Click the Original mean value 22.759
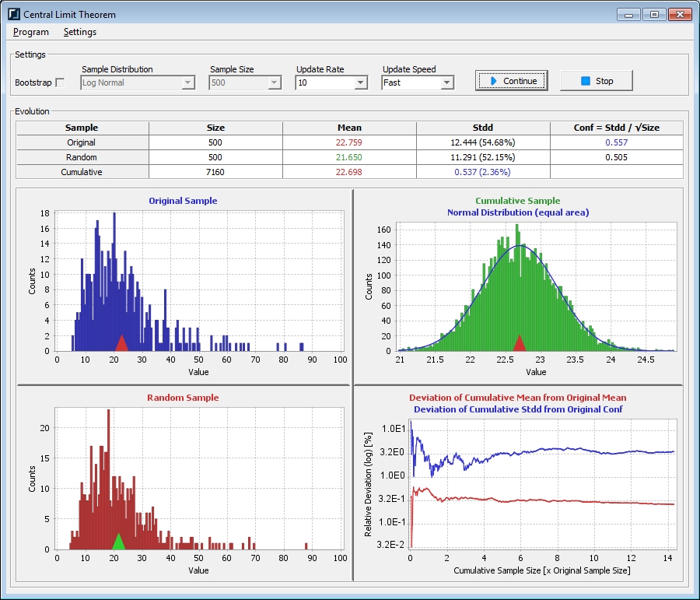700x600 pixels. click(x=349, y=142)
